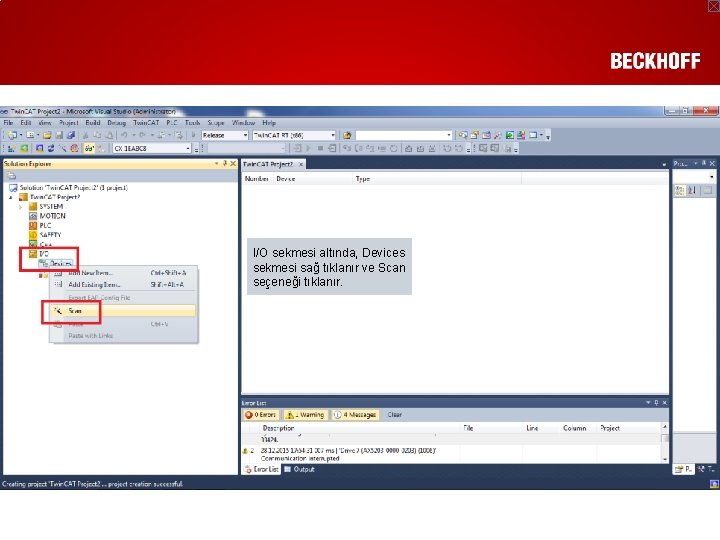720x540 pixels.
Task: Click the Properties Window toolbar icon
Action: (475, 135)
